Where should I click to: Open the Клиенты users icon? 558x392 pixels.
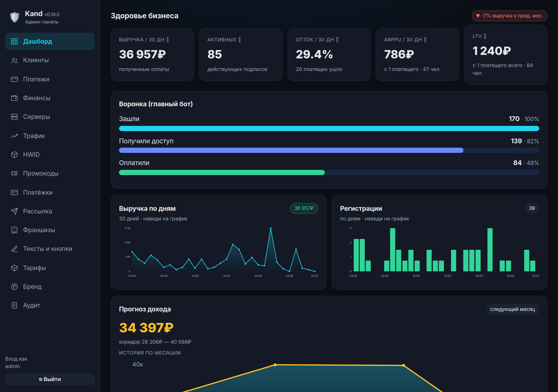14,61
